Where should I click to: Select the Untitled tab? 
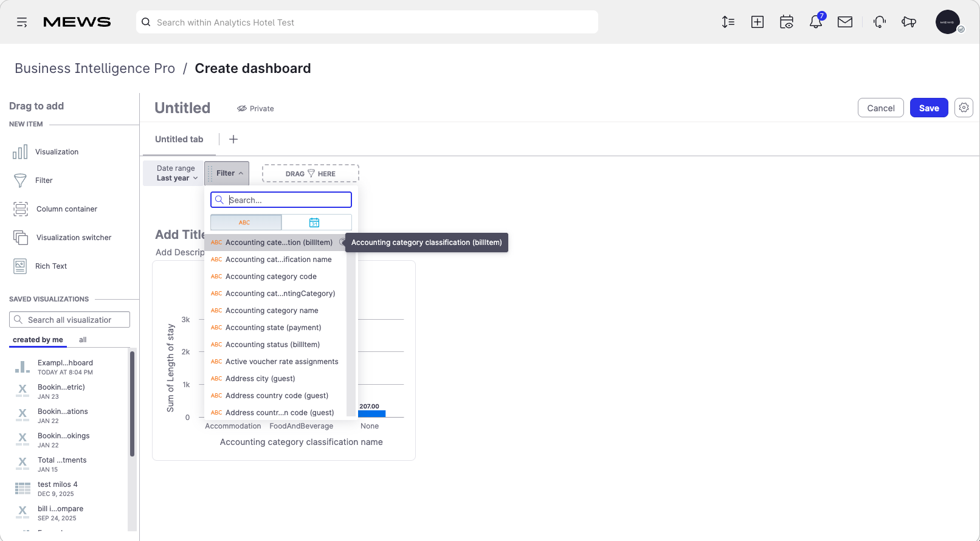click(179, 139)
